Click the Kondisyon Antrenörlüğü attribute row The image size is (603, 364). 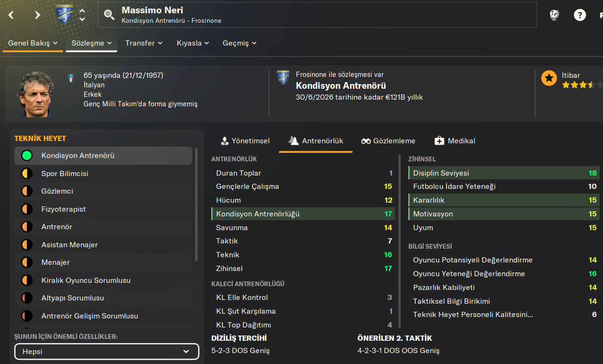click(303, 214)
